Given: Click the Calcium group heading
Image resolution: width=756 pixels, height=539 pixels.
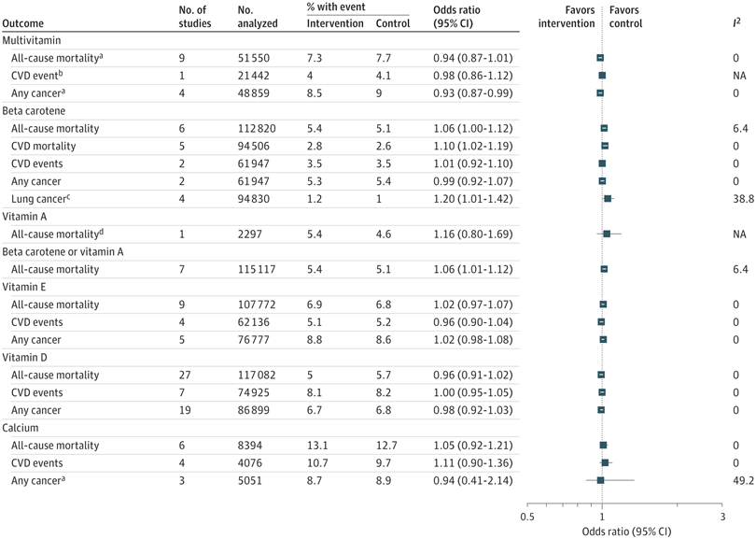Looking at the screenshot, I should tap(21, 428).
